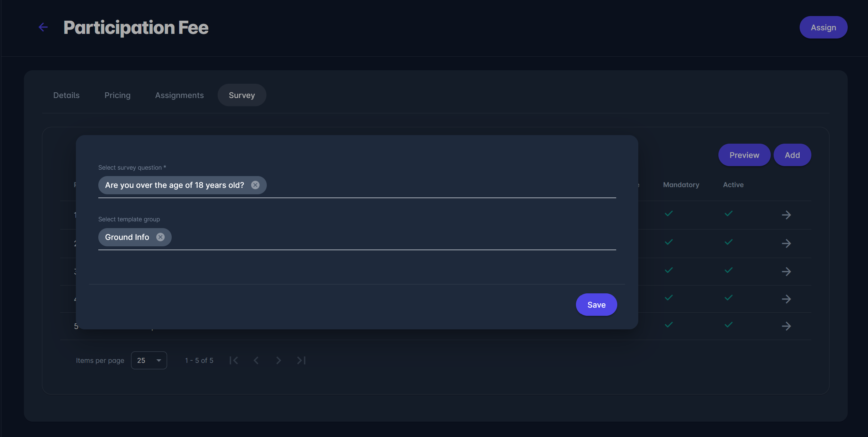This screenshot has height=437, width=868.
Task: Switch to the Assignments tab
Action: (x=180, y=95)
